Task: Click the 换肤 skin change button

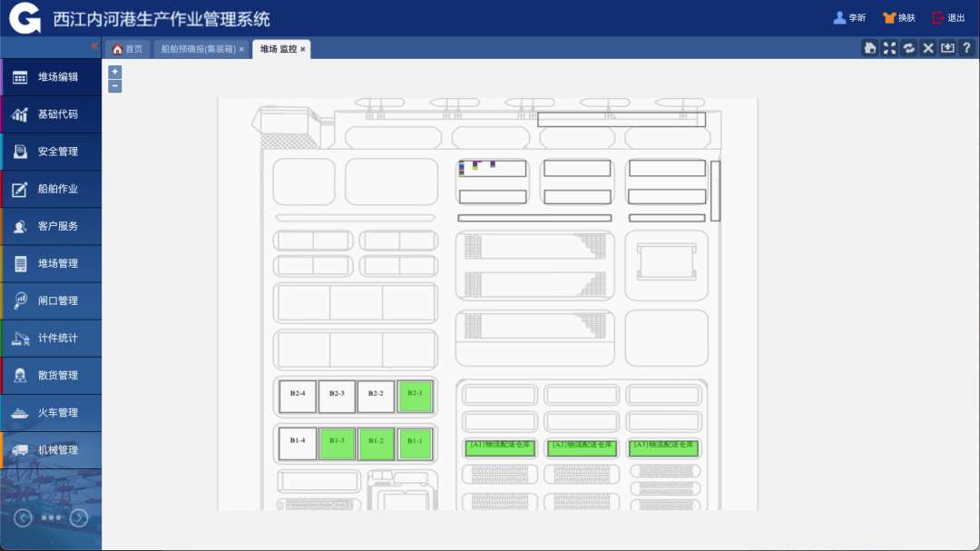Action: pos(899,18)
